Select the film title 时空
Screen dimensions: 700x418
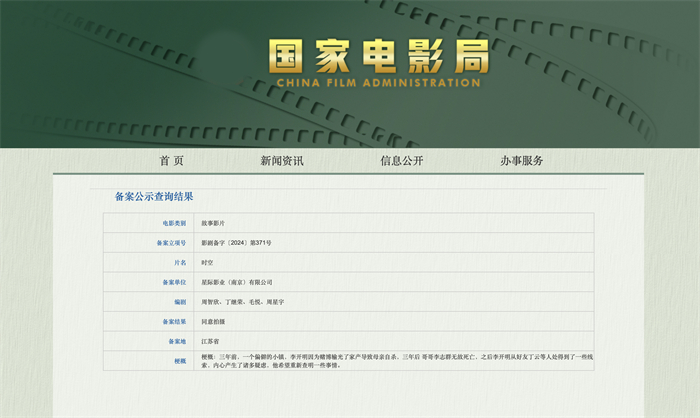click(x=207, y=262)
